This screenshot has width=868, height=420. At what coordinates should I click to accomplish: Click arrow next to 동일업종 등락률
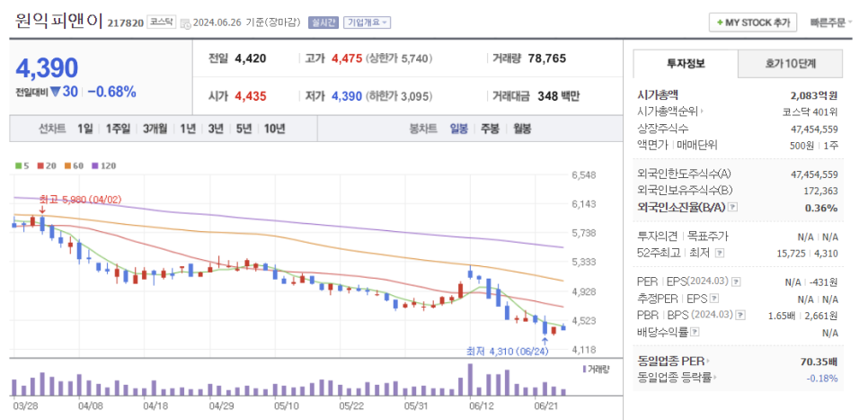[x=714, y=379]
